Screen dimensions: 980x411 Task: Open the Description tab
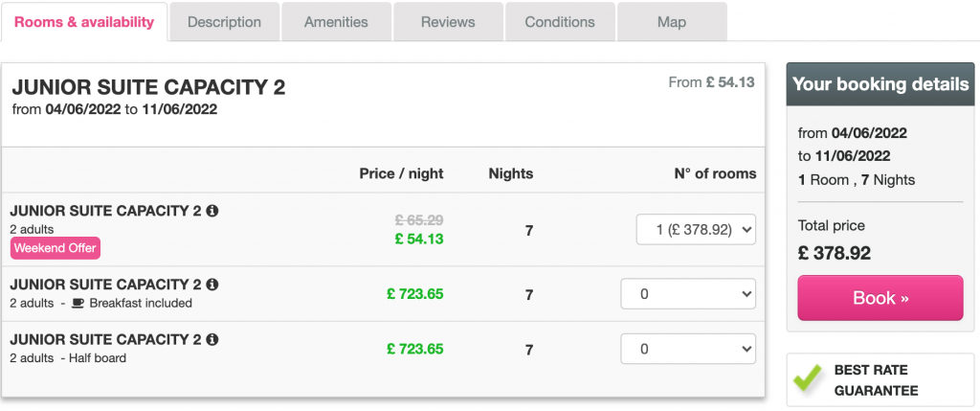[224, 22]
